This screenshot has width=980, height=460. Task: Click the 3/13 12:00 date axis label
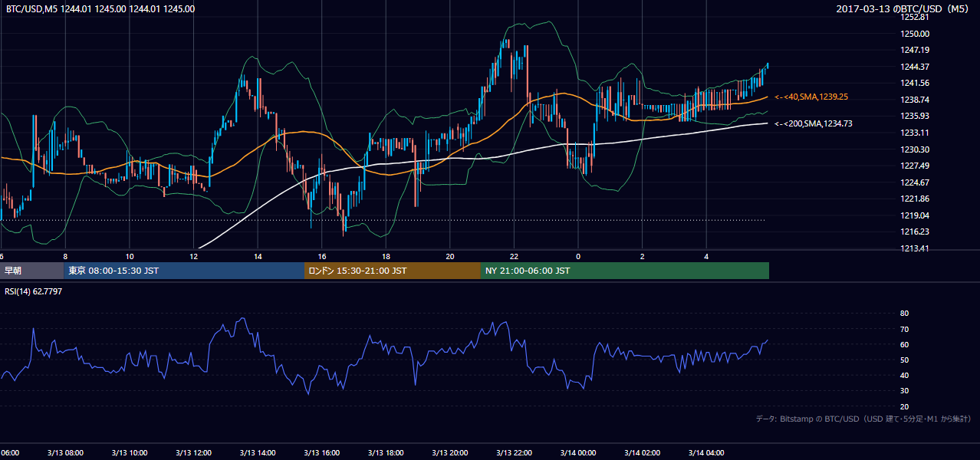[x=193, y=452]
